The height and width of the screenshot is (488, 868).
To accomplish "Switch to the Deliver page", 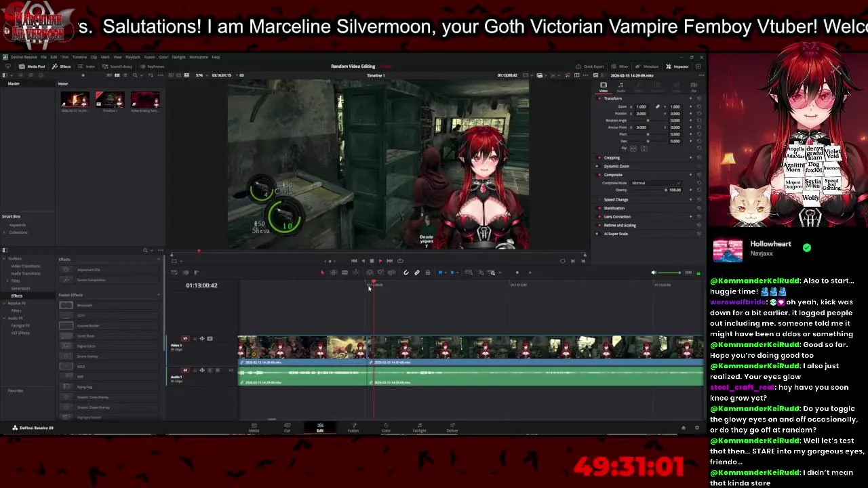I will point(452,428).
